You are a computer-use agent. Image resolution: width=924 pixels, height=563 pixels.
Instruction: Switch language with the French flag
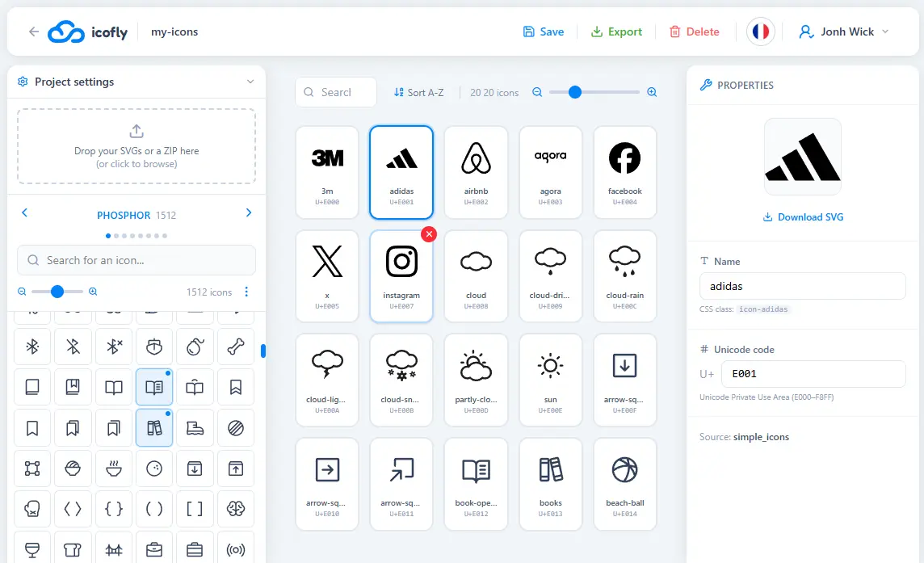click(x=761, y=32)
